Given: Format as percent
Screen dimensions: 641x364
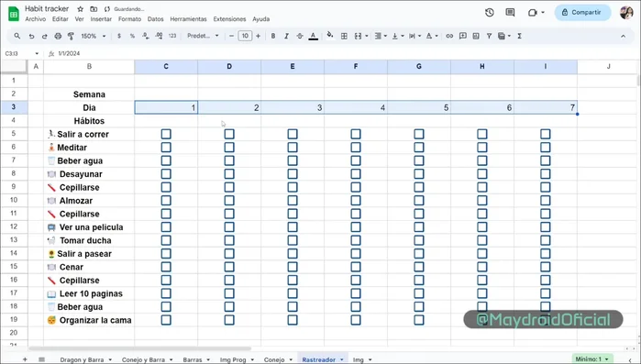Looking at the screenshot, I should pos(132,36).
